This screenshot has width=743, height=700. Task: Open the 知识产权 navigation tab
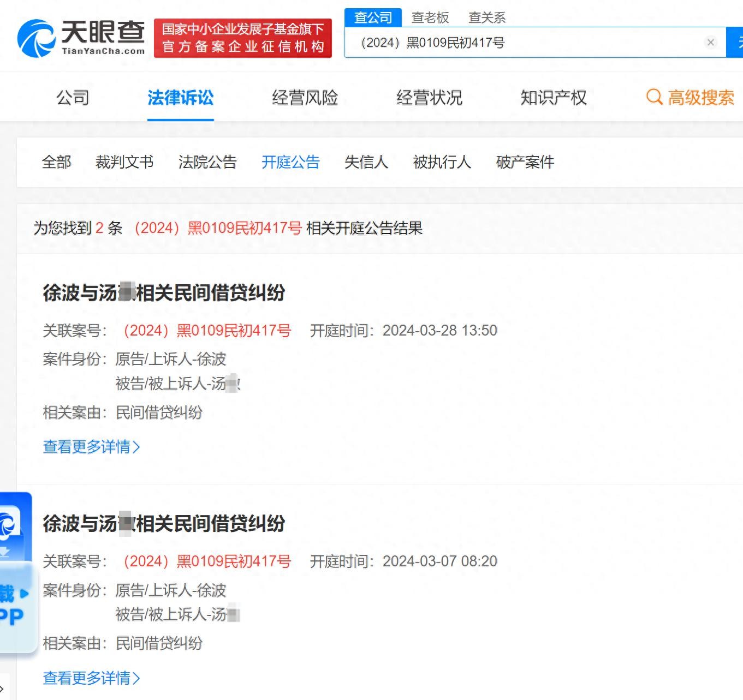pos(553,98)
